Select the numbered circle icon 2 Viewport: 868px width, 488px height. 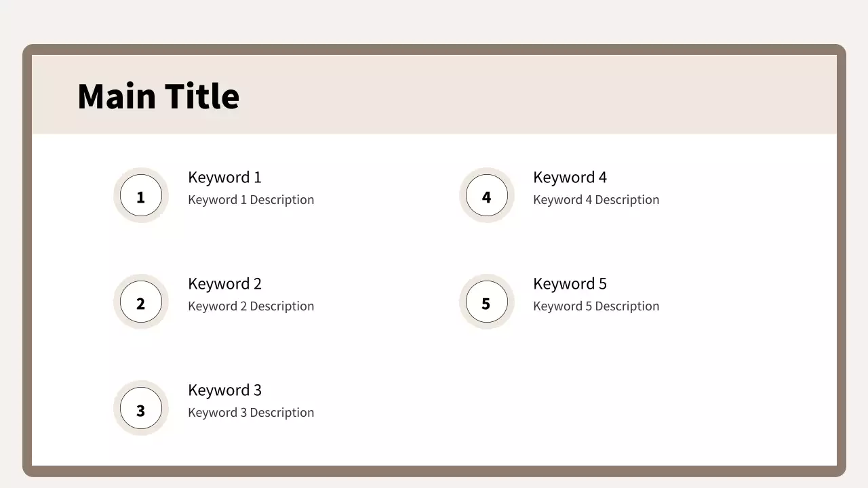point(141,302)
